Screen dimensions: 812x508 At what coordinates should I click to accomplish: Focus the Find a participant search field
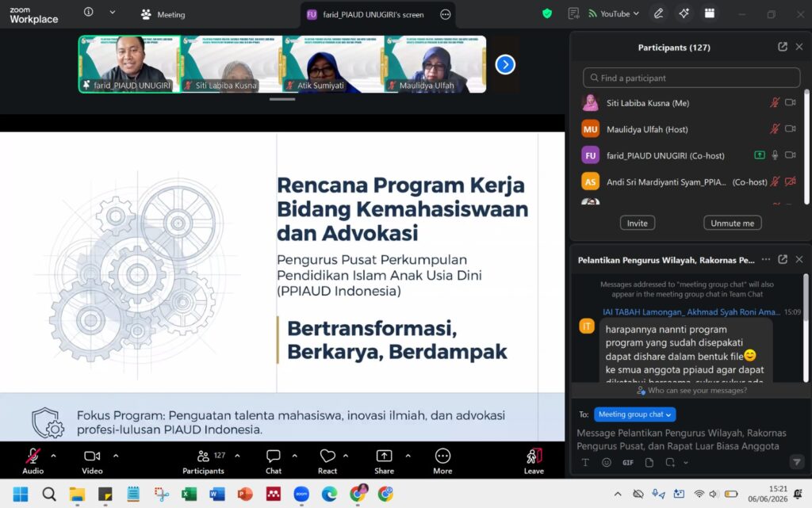pyautogui.click(x=691, y=78)
